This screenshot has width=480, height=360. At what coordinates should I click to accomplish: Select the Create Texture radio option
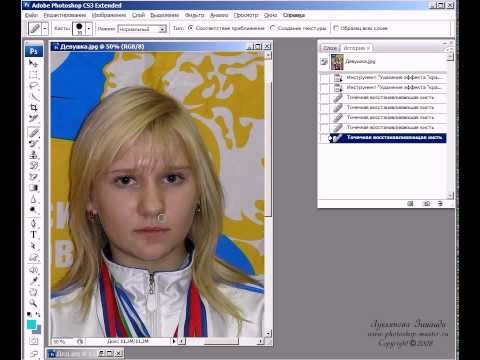[x=273, y=28]
